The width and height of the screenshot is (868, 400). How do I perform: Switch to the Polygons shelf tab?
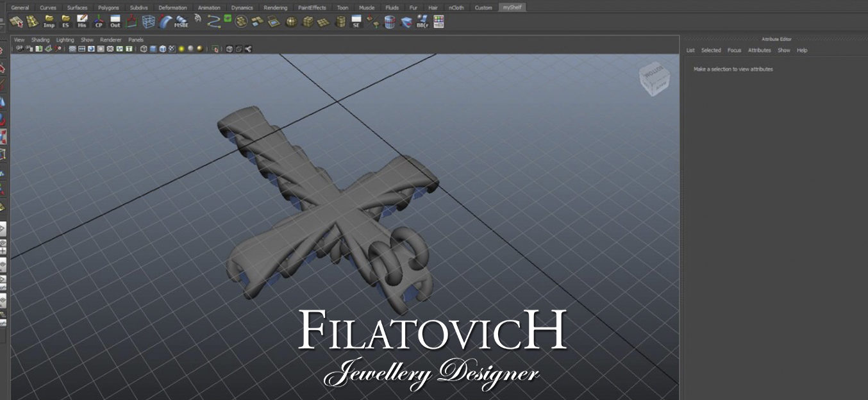108,8
